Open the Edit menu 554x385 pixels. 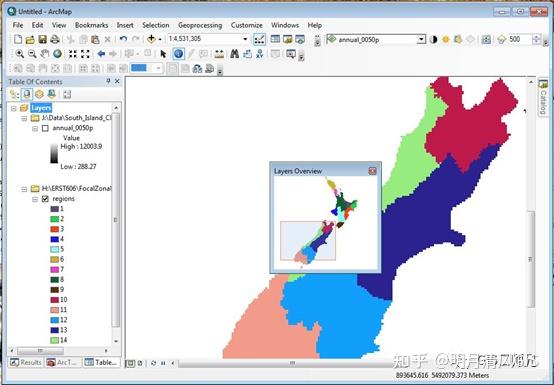(x=37, y=25)
